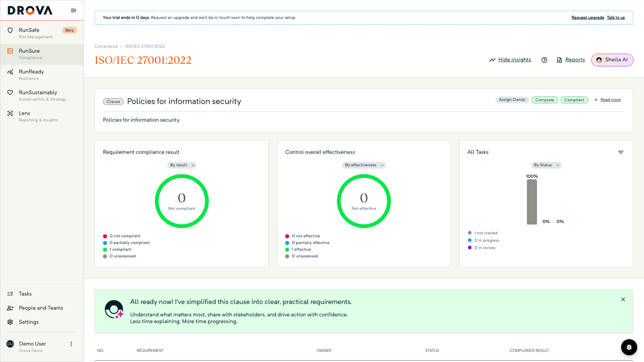Click the Compliant status badge

pyautogui.click(x=574, y=100)
